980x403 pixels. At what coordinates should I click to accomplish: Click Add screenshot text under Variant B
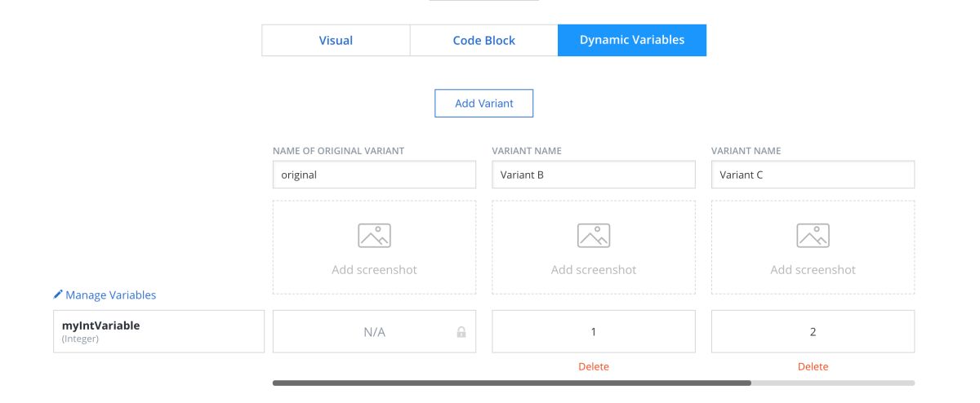(x=594, y=269)
